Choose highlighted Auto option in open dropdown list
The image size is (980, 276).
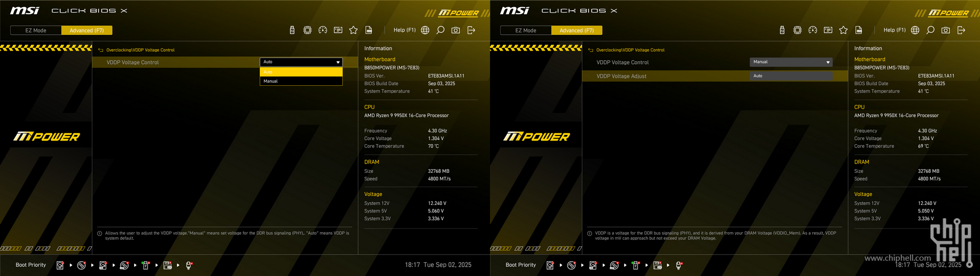(301, 72)
